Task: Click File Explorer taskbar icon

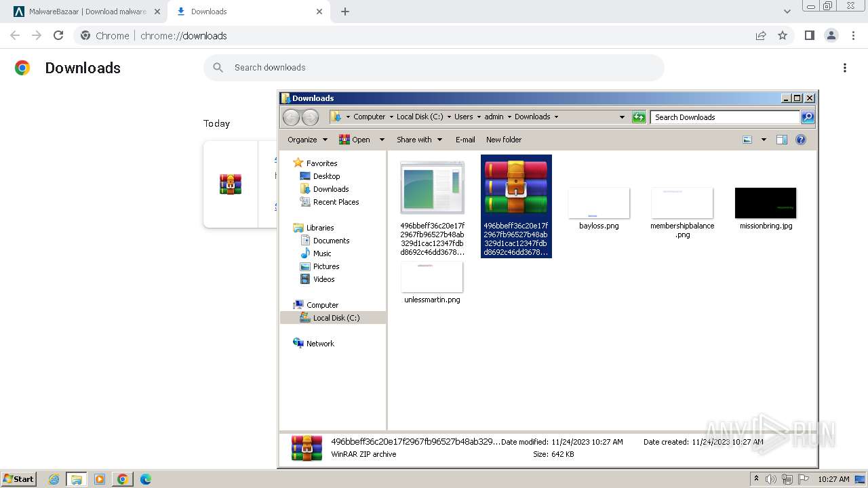Action: pyautogui.click(x=77, y=479)
